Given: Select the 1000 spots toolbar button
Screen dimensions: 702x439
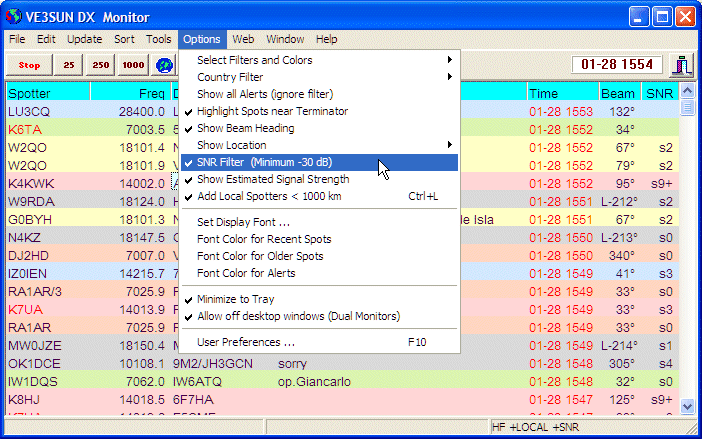Looking at the screenshot, I should pos(133,65).
